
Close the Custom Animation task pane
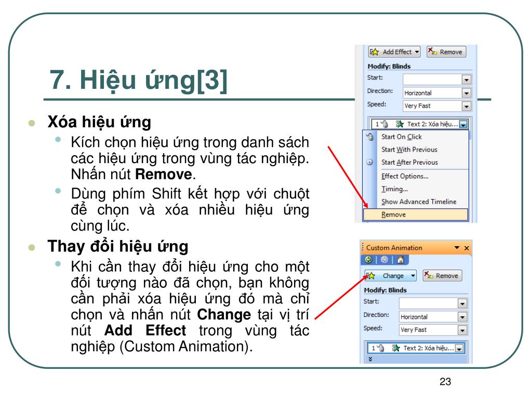[x=467, y=248]
